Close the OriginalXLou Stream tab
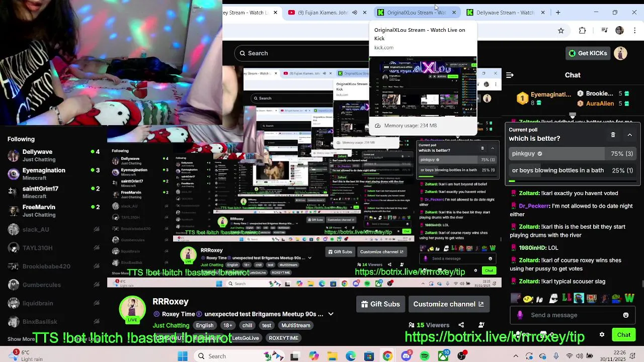Viewport: 644px width, 362px height. [454, 13]
